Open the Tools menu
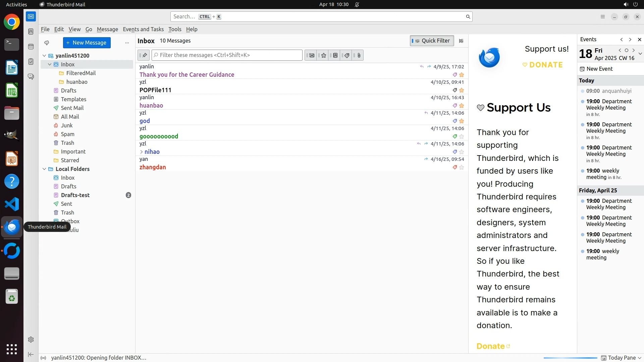 (175, 29)
